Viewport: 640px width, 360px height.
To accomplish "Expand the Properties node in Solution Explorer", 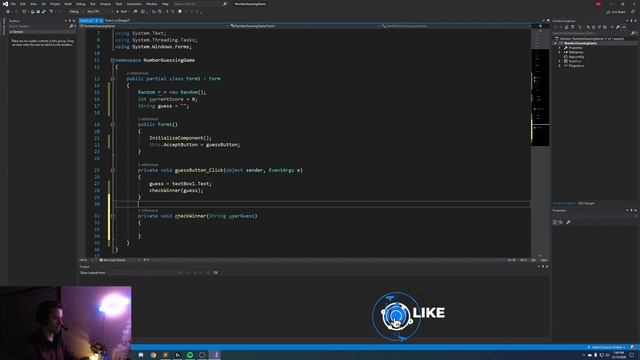I will coord(560,48).
